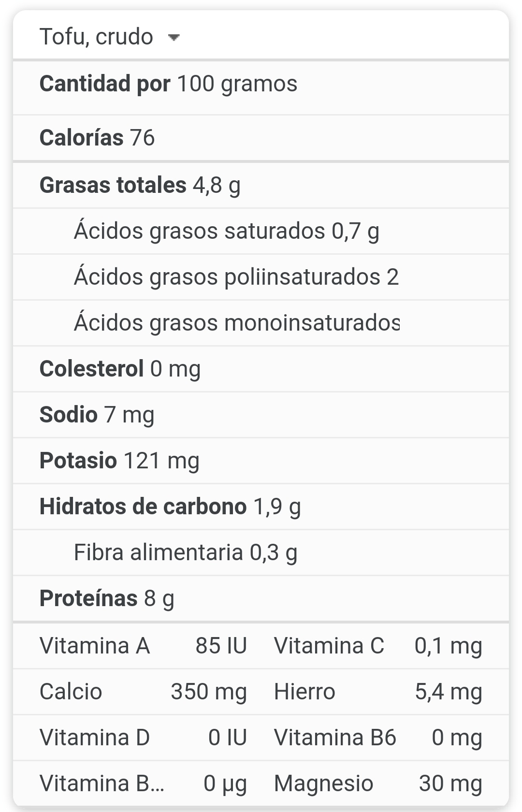The width and height of the screenshot is (522, 812).
Task: Click Fibra alimentaria 0,3 g row
Action: point(261,552)
